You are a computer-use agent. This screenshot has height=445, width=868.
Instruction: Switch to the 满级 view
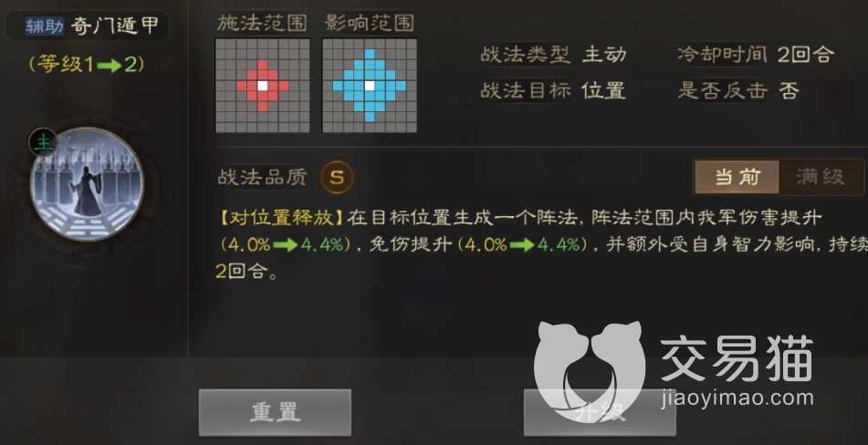(821, 178)
